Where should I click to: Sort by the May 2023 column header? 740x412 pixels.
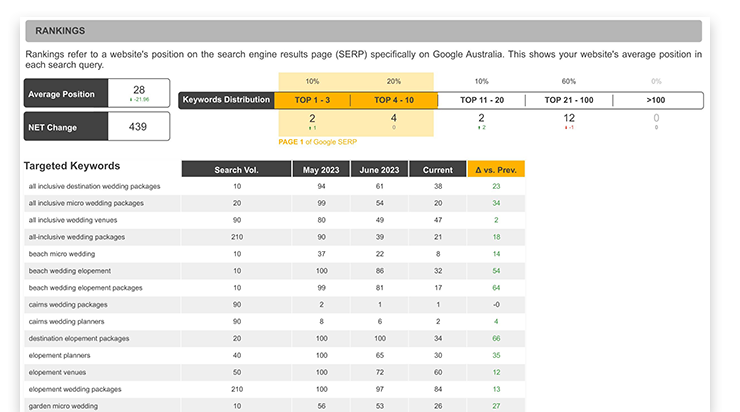point(322,169)
